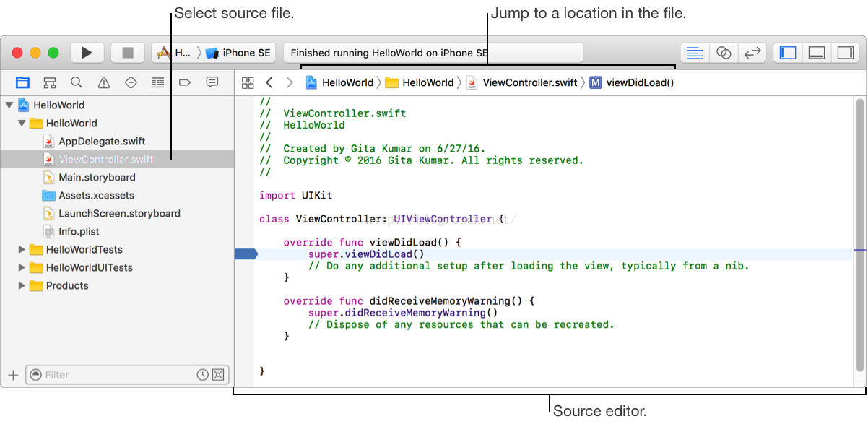Open viewDidLoad() jump bar item

633,83
